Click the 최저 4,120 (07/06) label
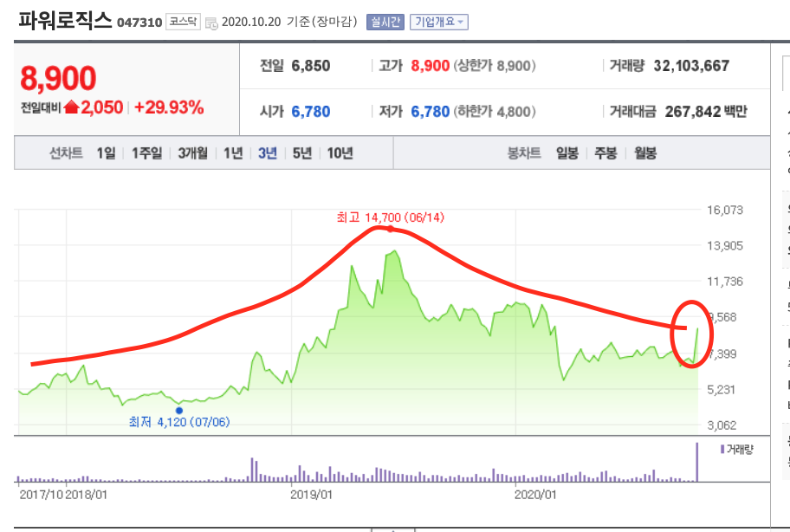The height and width of the screenshot is (532, 790). [179, 422]
